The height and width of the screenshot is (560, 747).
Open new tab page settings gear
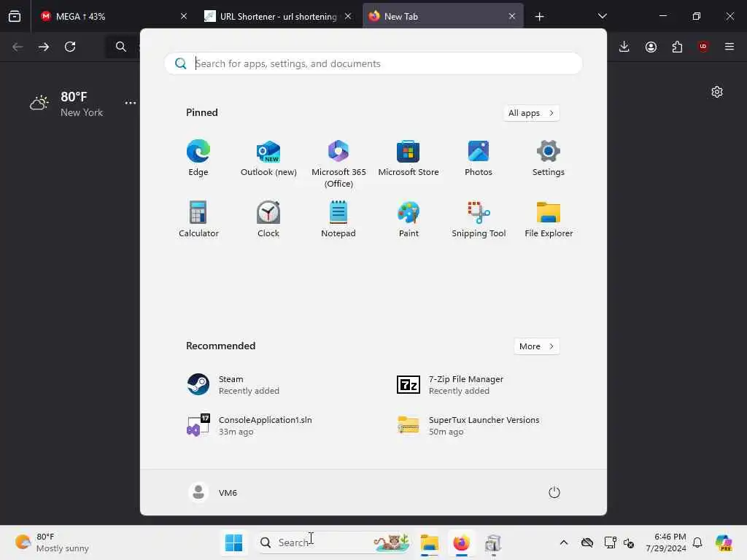[717, 92]
